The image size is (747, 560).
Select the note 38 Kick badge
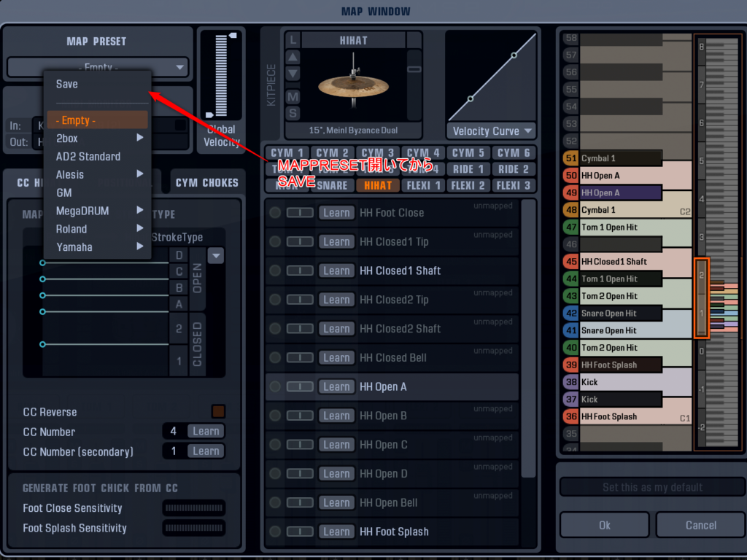570,381
